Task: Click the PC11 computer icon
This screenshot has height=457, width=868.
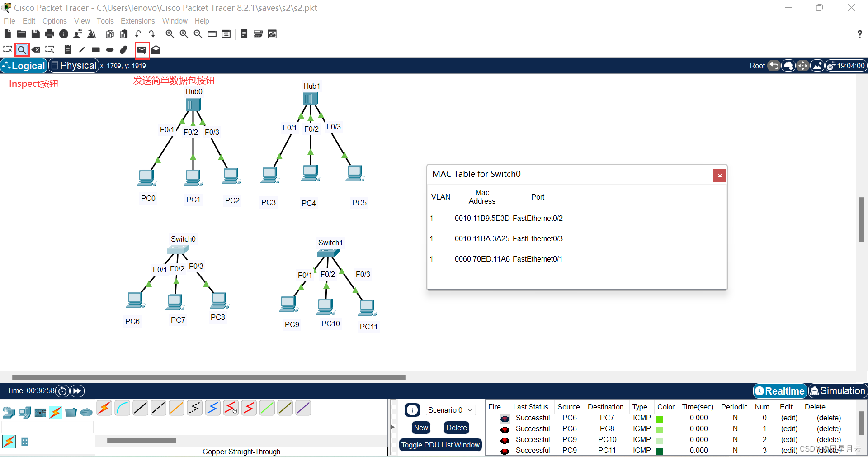Action: pyautogui.click(x=367, y=307)
